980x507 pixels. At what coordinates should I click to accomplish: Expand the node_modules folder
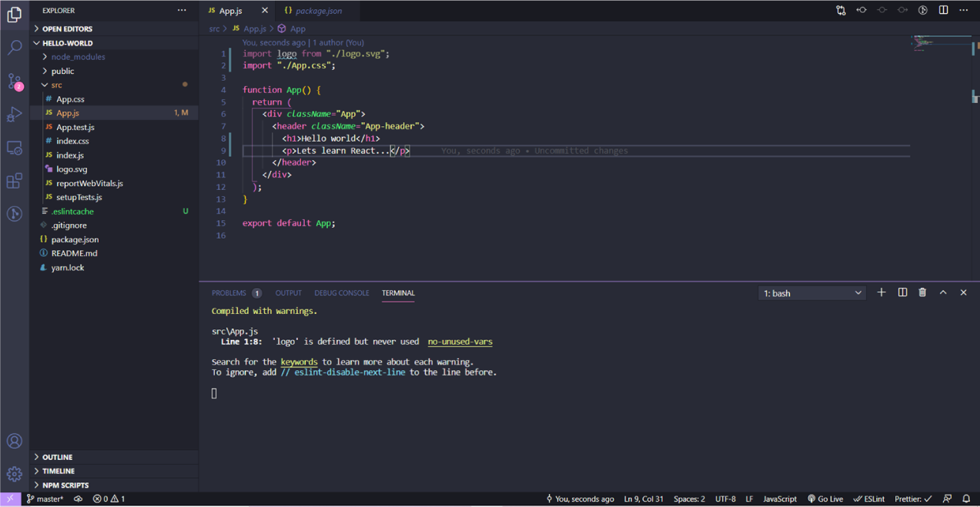pyautogui.click(x=78, y=57)
